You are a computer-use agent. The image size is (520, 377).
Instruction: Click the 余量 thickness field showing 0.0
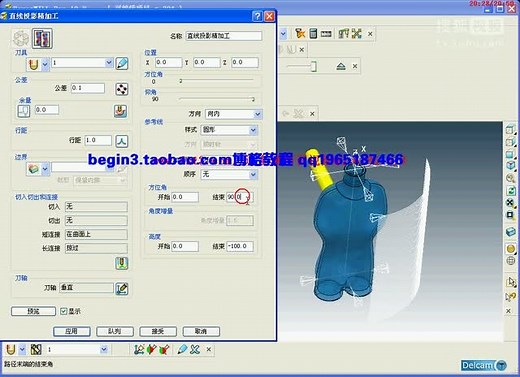tap(47, 110)
